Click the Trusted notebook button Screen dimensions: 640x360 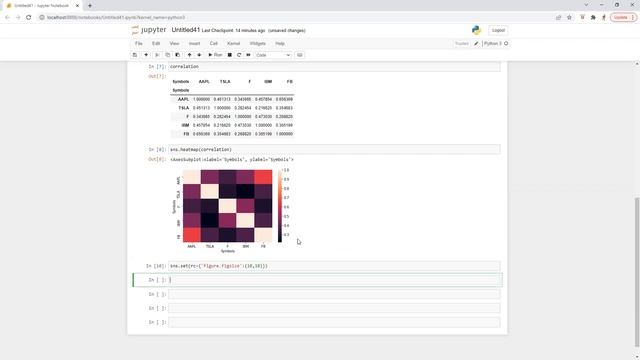(462, 43)
